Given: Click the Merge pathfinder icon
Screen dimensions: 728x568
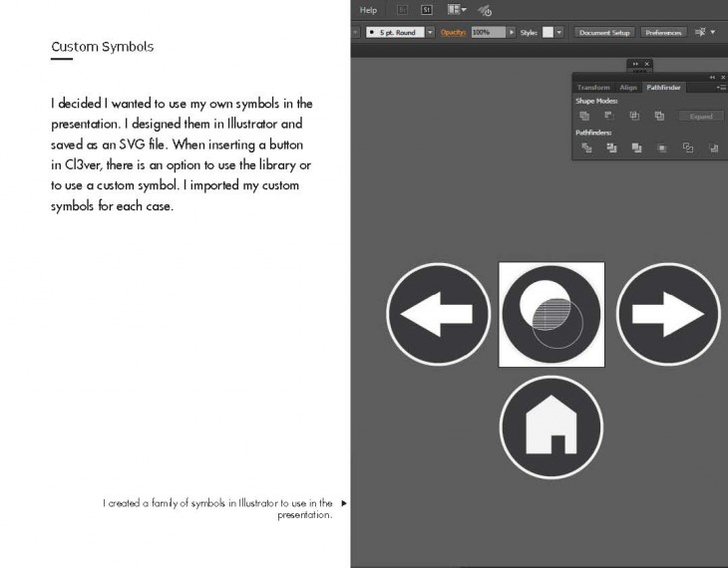Looking at the screenshot, I should [x=636, y=147].
